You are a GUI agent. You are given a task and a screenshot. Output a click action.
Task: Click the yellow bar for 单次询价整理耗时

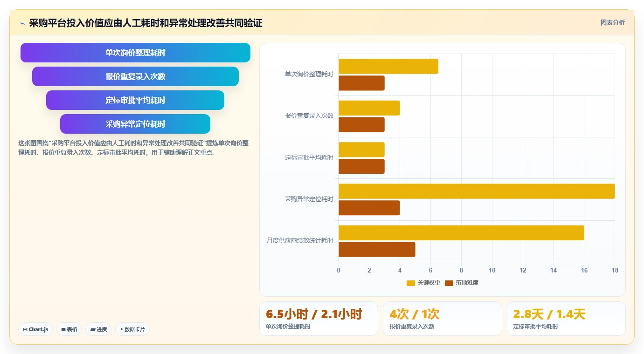click(x=388, y=67)
